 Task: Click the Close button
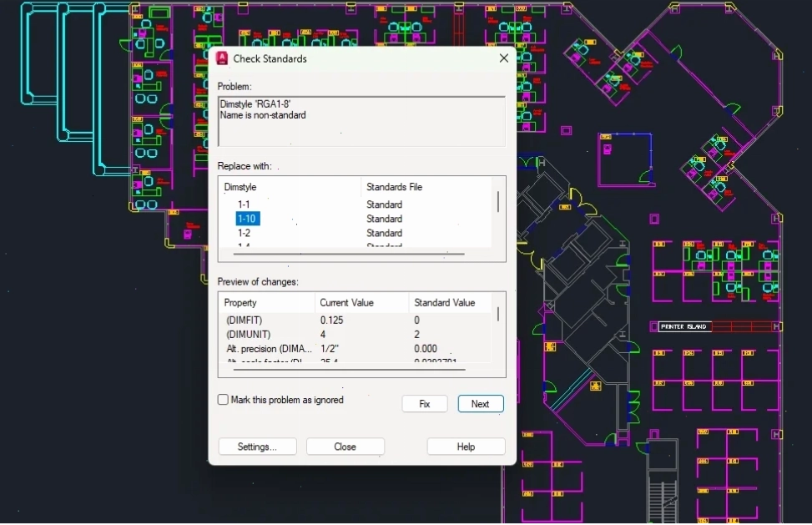tap(345, 447)
